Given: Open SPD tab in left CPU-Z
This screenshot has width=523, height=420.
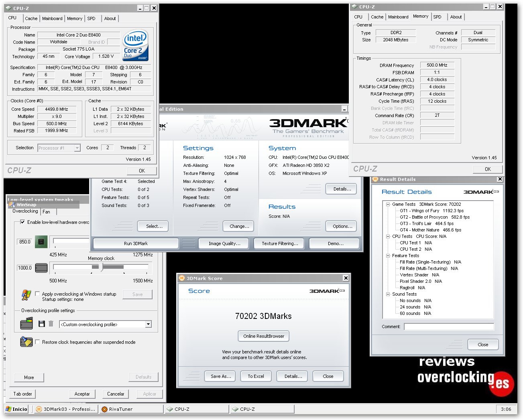Looking at the screenshot, I should [92, 18].
